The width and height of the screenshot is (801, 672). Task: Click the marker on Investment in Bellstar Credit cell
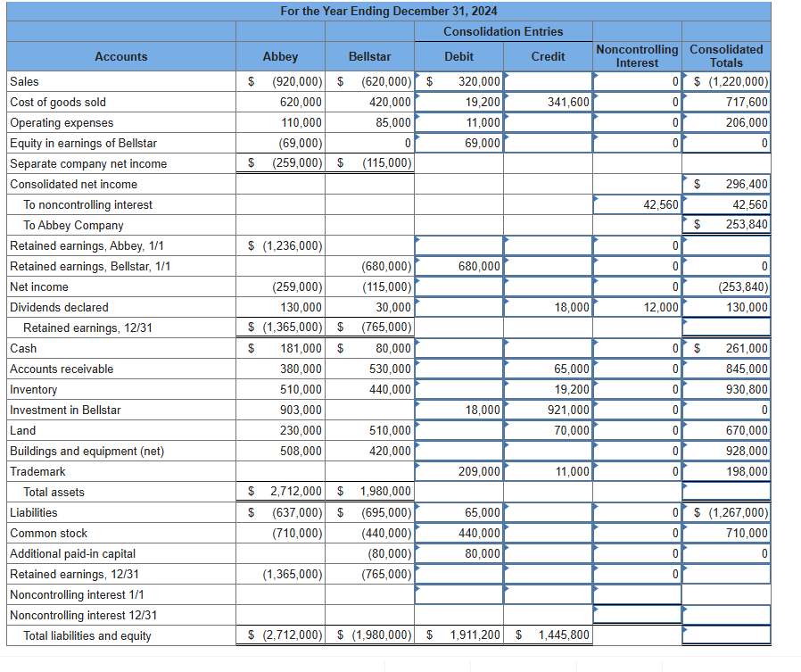tap(507, 403)
